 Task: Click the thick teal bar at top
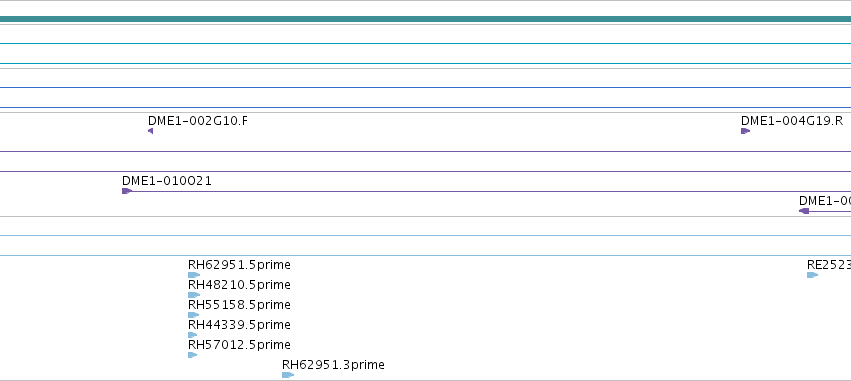click(x=426, y=20)
